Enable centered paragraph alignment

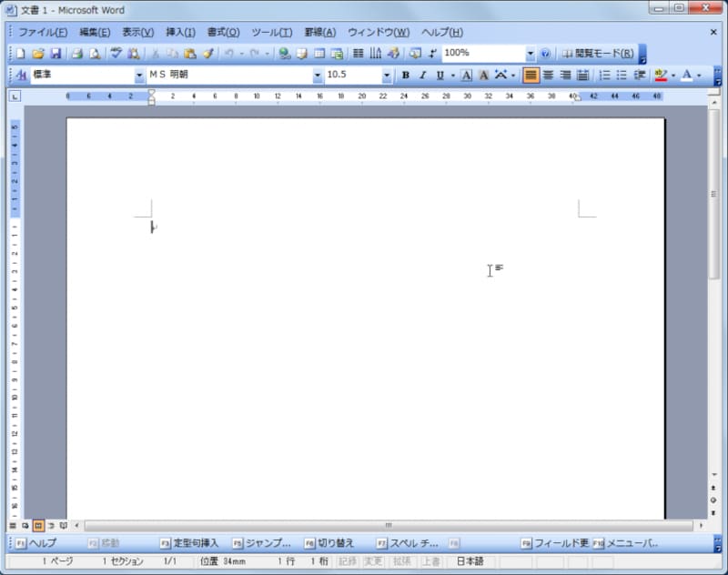tap(547, 76)
